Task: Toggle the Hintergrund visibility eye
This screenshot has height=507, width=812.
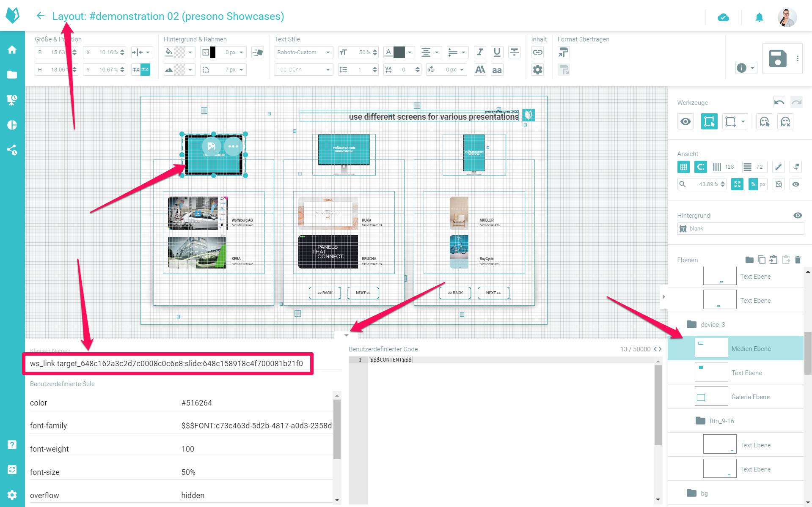Action: coord(798,216)
